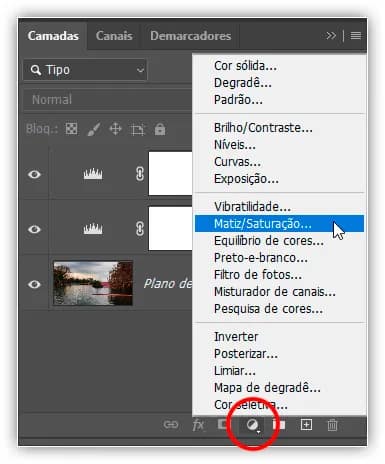Select Filtro de fotos... adjustment
The image size is (385, 464).
point(279,275)
